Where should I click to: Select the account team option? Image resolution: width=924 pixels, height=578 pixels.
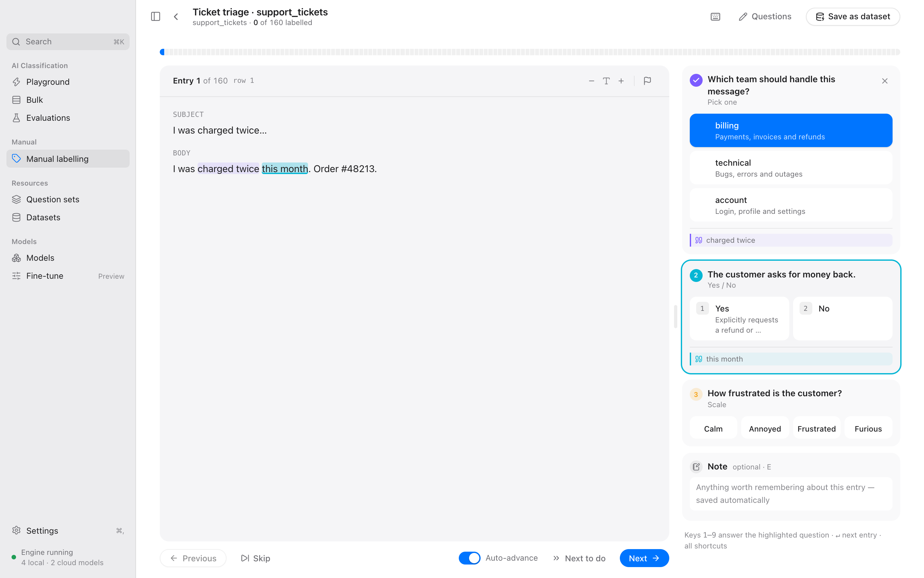pyautogui.click(x=791, y=205)
